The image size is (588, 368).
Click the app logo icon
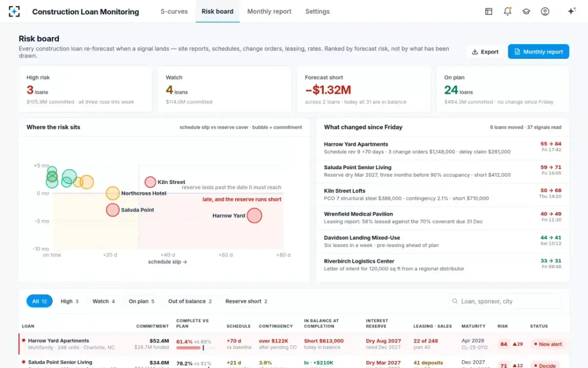click(14, 11)
